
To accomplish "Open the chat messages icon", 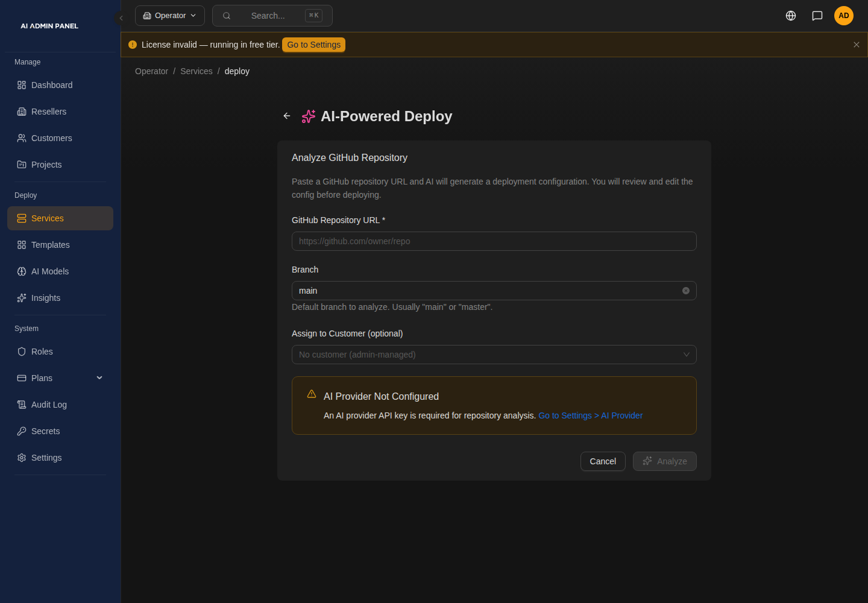I will tap(817, 16).
